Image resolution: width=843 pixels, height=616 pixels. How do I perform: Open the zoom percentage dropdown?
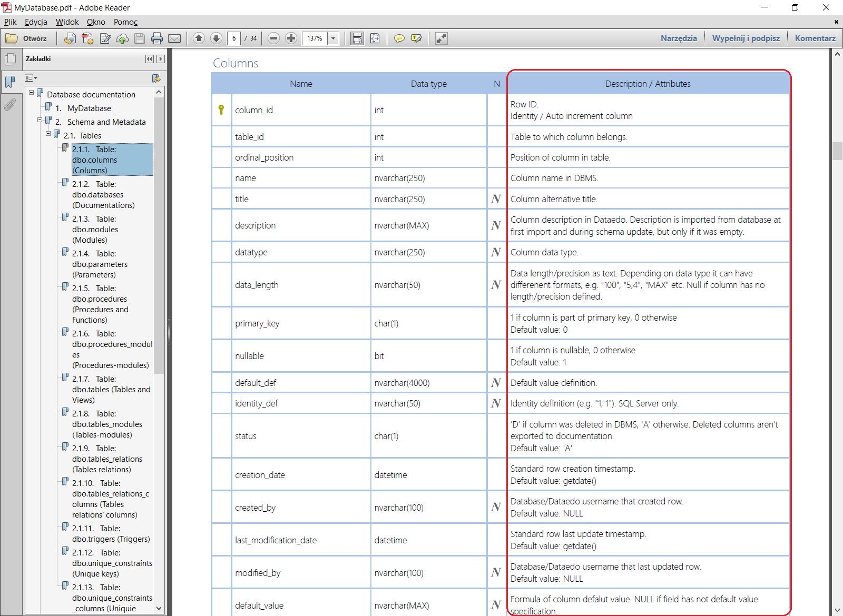tap(333, 38)
